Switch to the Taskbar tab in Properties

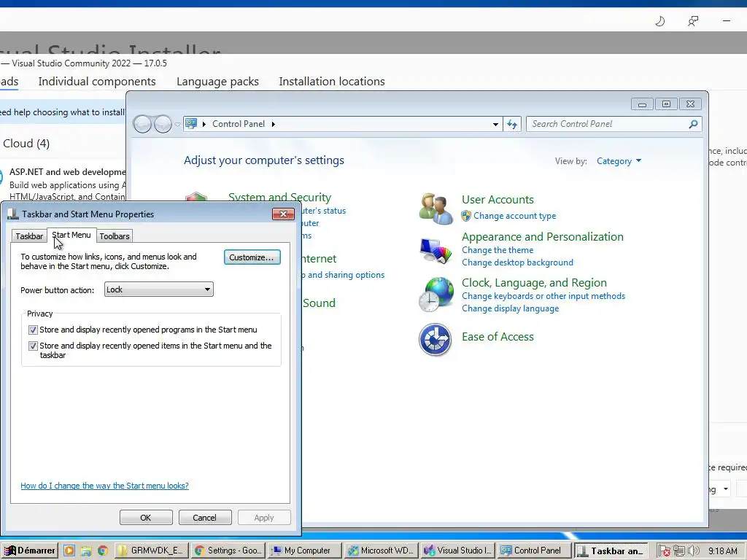pyautogui.click(x=29, y=236)
